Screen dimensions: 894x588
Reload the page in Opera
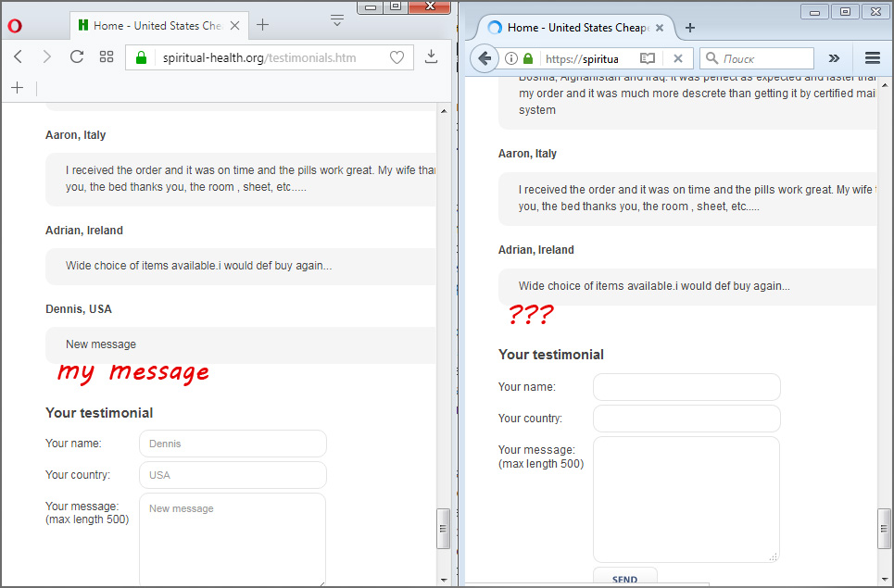[x=77, y=57]
